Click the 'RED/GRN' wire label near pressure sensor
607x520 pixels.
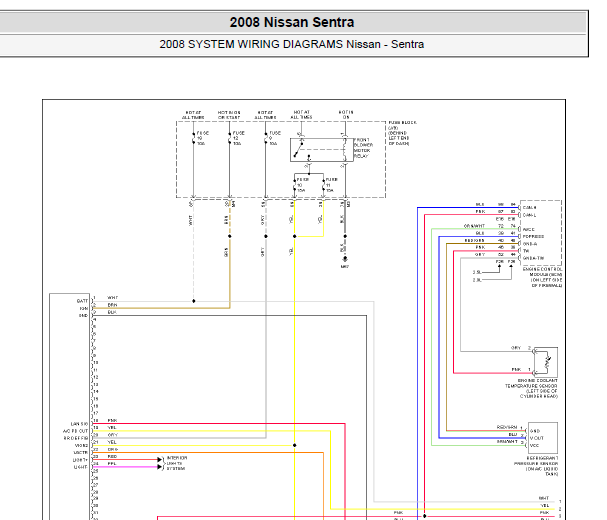(507, 427)
